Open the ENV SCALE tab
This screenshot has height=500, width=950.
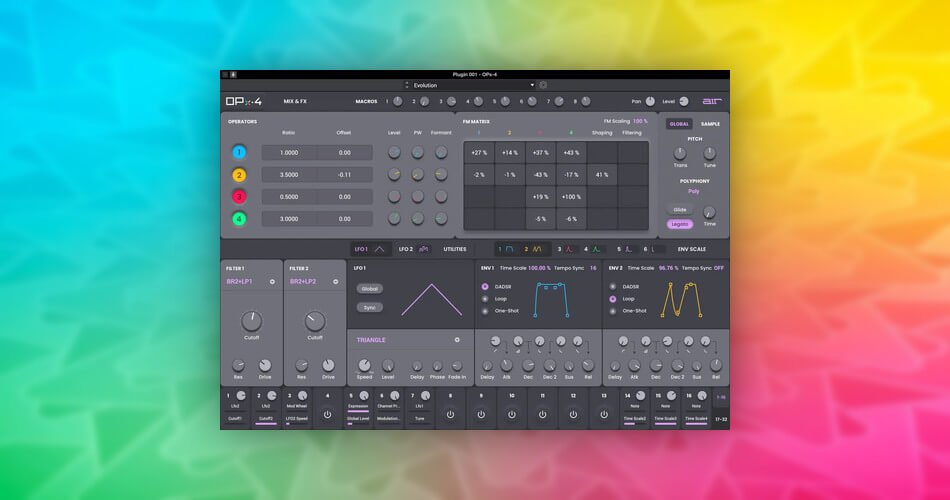(691, 249)
